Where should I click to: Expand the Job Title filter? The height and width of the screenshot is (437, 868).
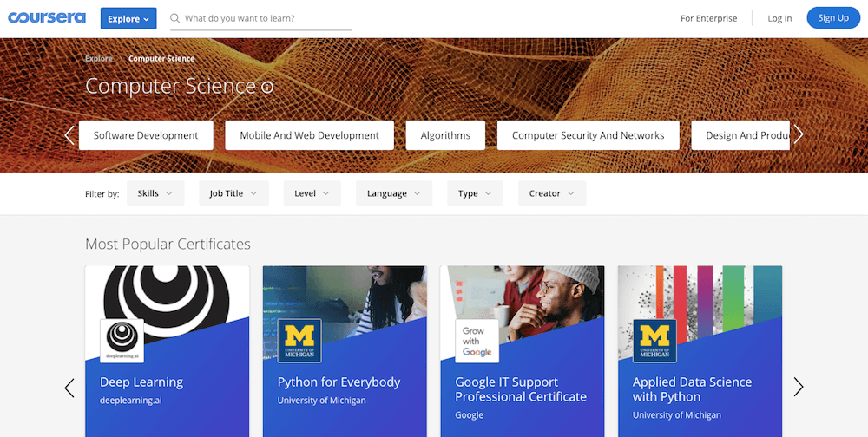tap(233, 193)
